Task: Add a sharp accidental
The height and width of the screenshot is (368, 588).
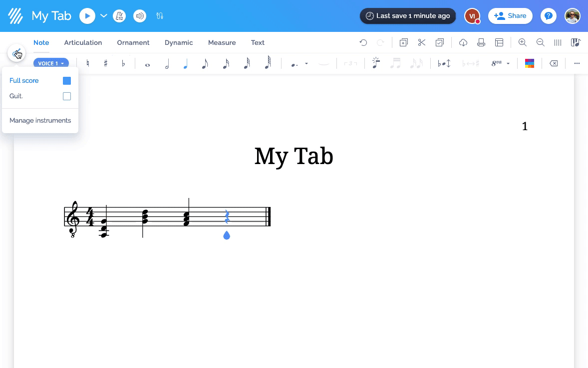Action: click(105, 63)
